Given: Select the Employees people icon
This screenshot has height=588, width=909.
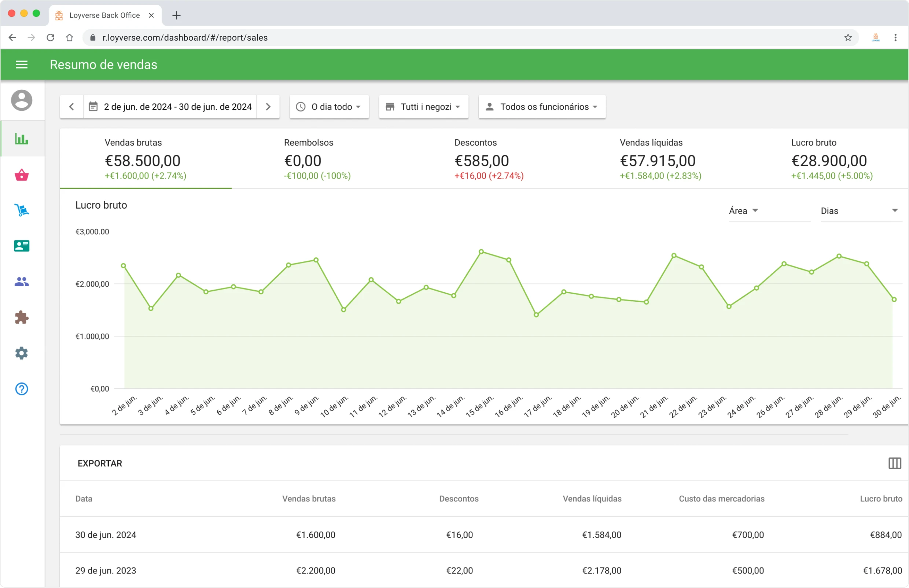Looking at the screenshot, I should 21,282.
